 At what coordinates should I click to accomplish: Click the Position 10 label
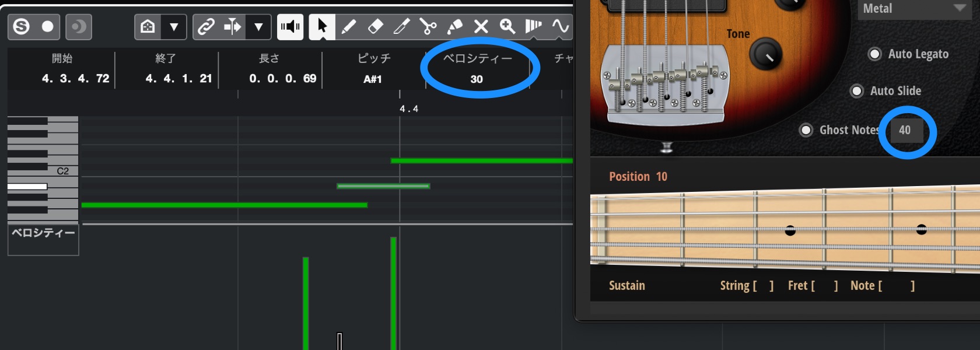pyautogui.click(x=638, y=176)
